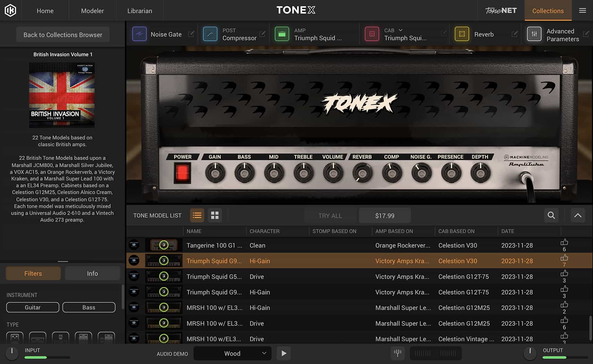Click Back to Collections Browser
Viewport: 593px width, 364px height.
tap(63, 34)
